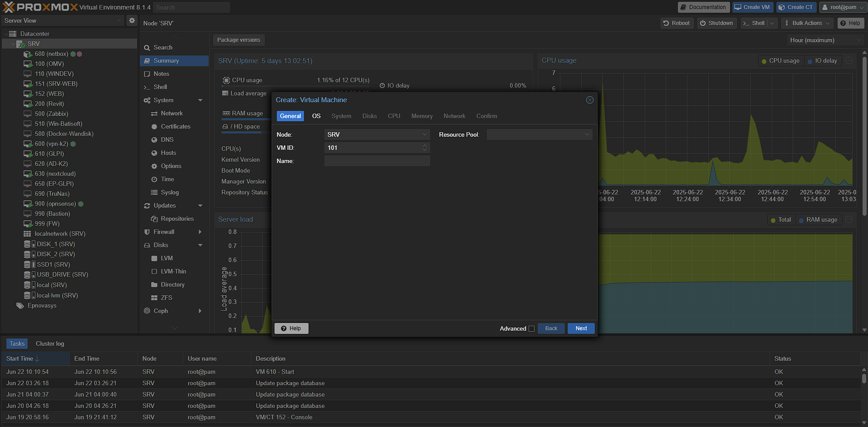Click the Name input field in the dialog
Screen dimensions: 868x427
click(x=377, y=161)
